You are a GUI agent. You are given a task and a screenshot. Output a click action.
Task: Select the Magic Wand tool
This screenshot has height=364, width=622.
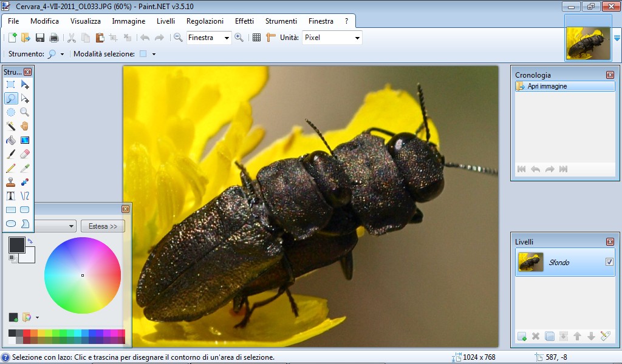click(11, 126)
